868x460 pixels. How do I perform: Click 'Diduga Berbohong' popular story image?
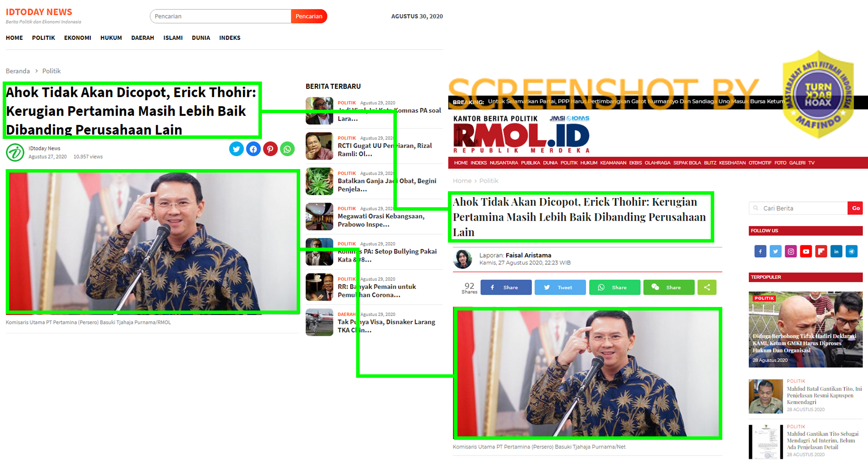click(x=805, y=329)
